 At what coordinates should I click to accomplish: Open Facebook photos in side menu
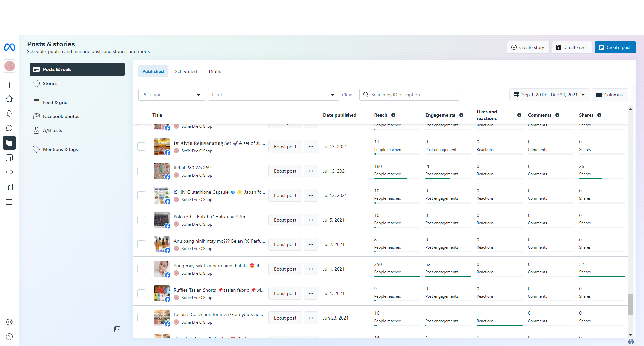click(77, 116)
